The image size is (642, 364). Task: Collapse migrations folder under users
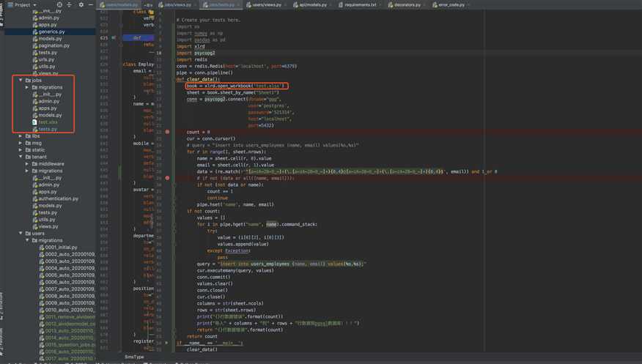pos(27,240)
